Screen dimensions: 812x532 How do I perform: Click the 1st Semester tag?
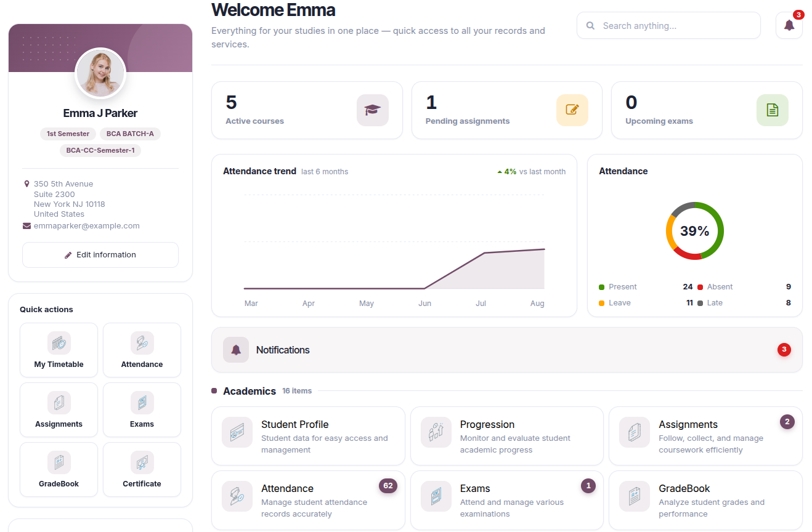tap(68, 134)
